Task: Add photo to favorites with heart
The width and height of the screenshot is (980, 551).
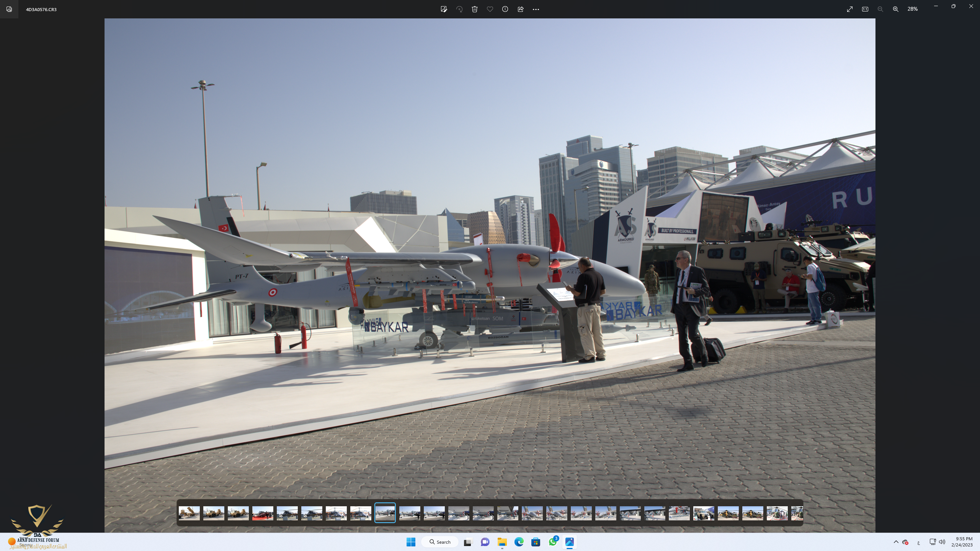Action: pyautogui.click(x=490, y=9)
